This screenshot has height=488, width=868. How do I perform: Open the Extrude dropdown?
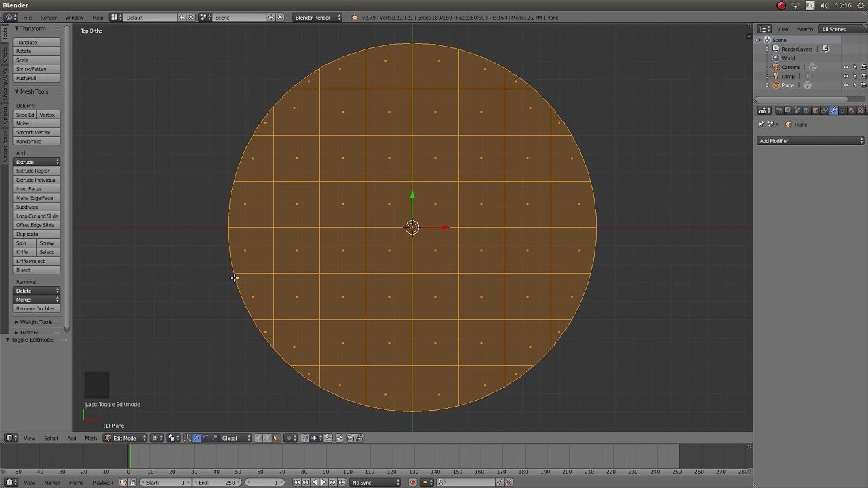tap(37, 162)
